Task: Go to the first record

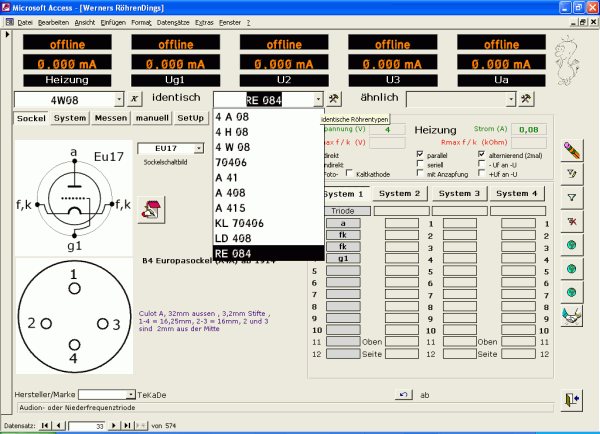Action: (45, 426)
